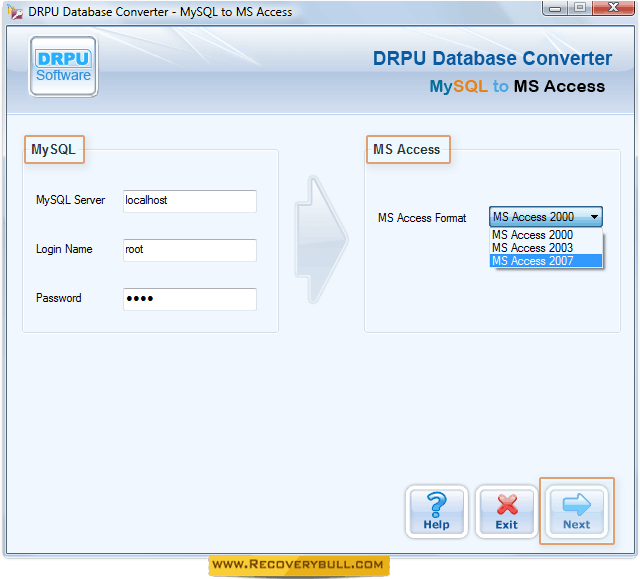Click the Exit button with red X
Viewport: 640px width, 579px height.
pyautogui.click(x=507, y=512)
